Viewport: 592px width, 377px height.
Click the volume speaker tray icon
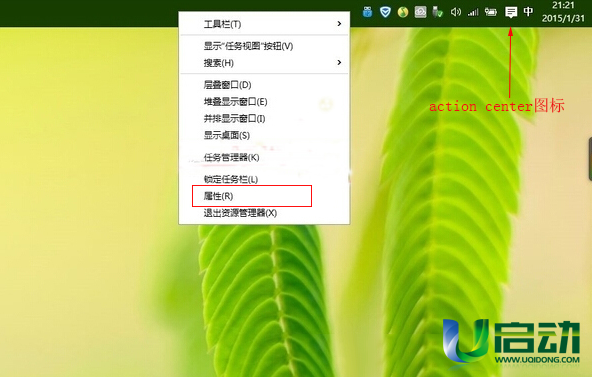[456, 12]
